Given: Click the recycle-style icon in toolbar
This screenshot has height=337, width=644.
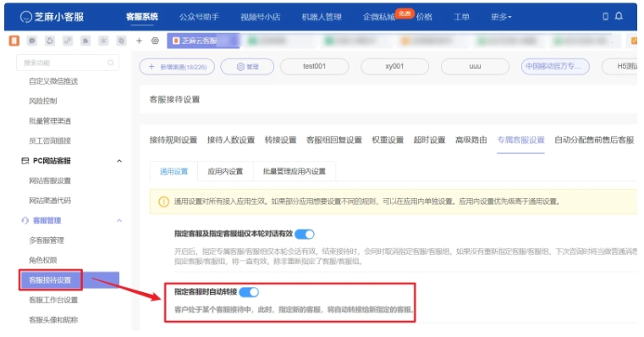Looking at the screenshot, I should point(50,41).
